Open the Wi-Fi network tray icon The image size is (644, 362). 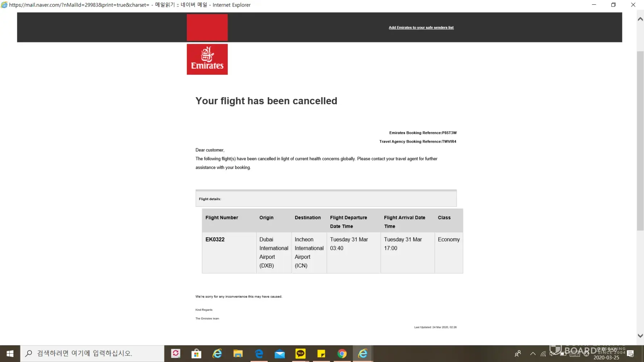point(543,354)
